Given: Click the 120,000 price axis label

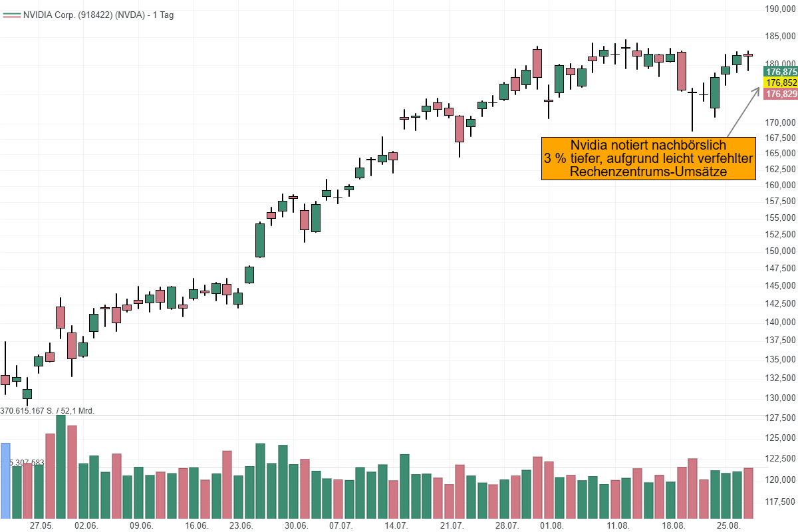Looking at the screenshot, I should click(x=781, y=479).
